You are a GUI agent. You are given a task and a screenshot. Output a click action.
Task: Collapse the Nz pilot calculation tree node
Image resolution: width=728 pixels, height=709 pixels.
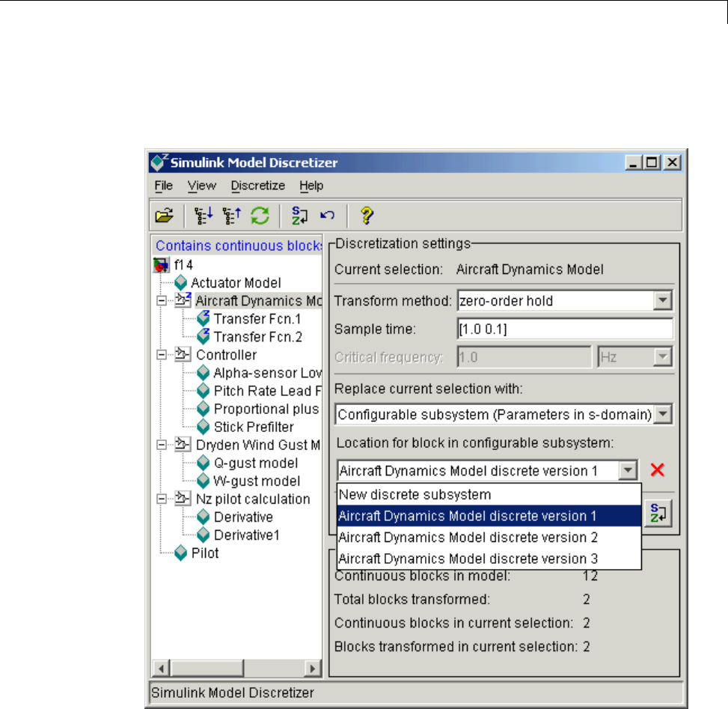pos(162,499)
